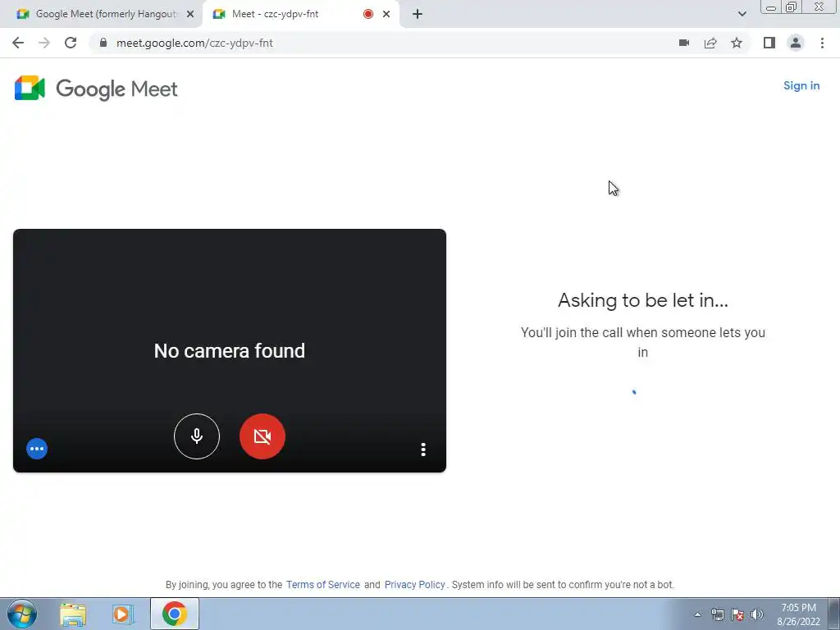This screenshot has height=630, width=840.
Task: Open the Chrome three-dot menu
Action: tap(822, 43)
